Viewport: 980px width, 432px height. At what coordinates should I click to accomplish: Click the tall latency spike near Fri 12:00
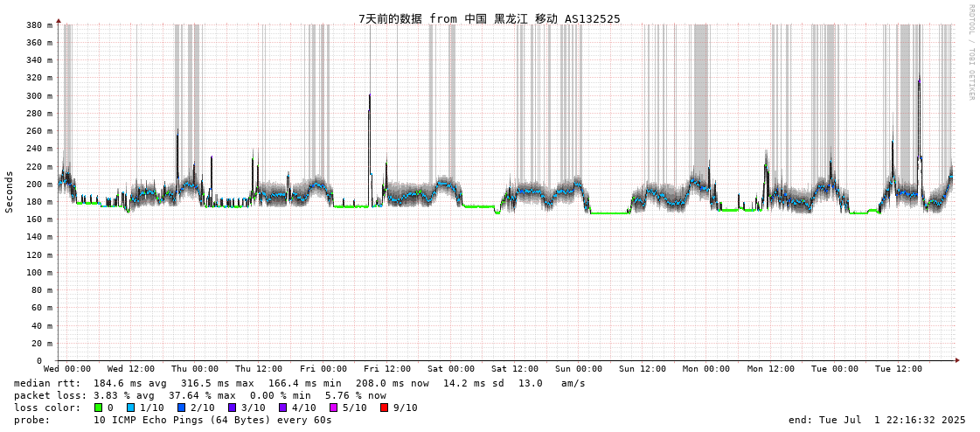pos(370,150)
